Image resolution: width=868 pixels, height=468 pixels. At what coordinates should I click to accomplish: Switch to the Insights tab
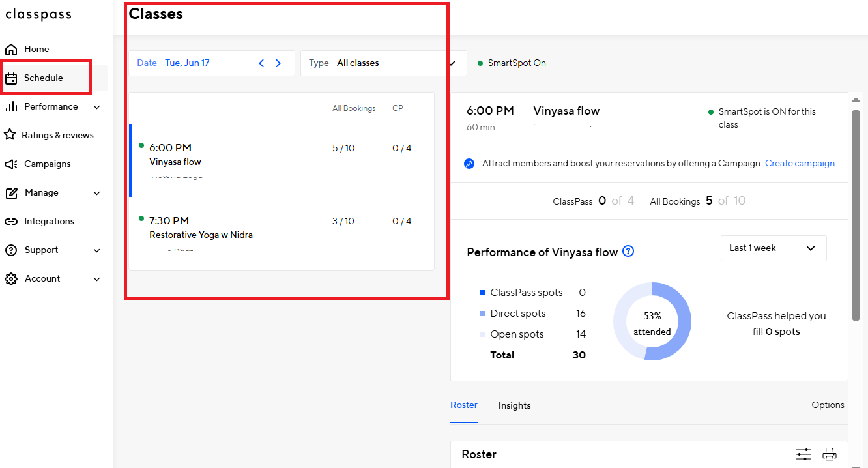click(514, 405)
